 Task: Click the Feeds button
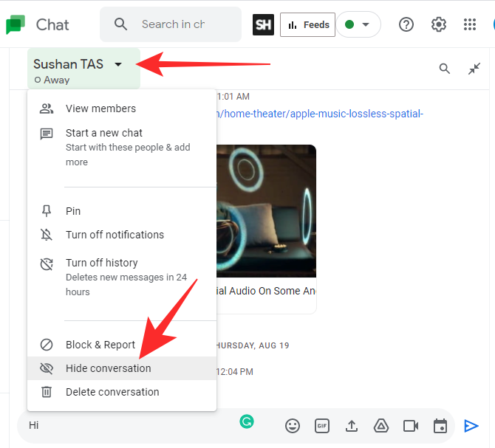coord(307,24)
